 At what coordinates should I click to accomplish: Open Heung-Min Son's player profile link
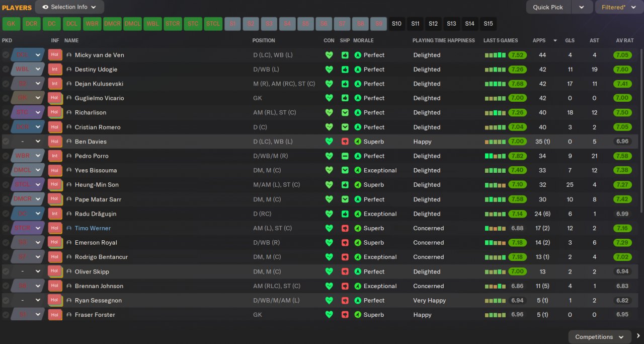97,185
